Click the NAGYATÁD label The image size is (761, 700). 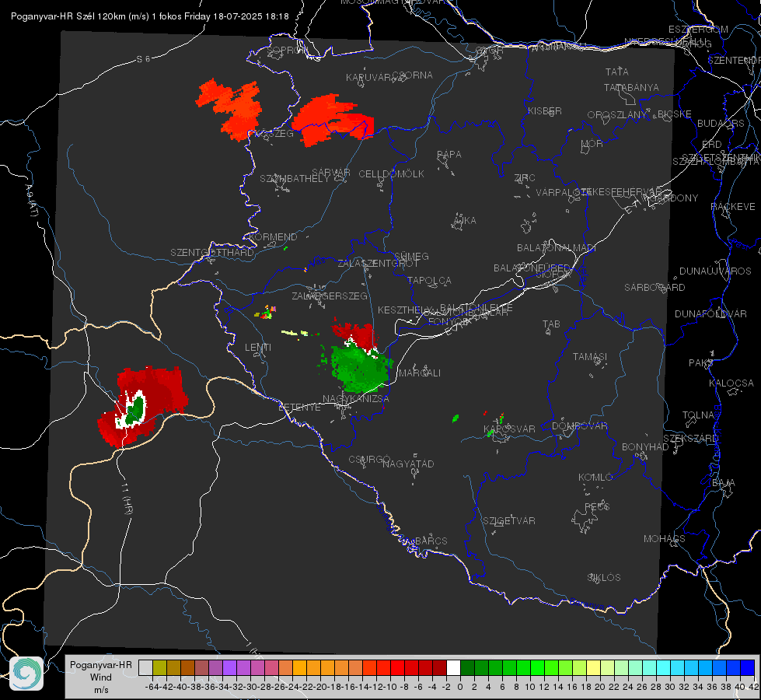point(408,464)
